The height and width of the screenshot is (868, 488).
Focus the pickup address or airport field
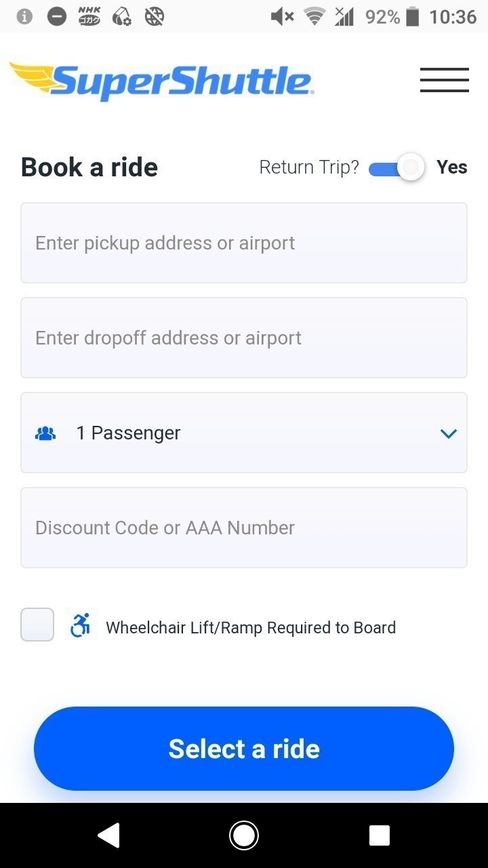(244, 243)
